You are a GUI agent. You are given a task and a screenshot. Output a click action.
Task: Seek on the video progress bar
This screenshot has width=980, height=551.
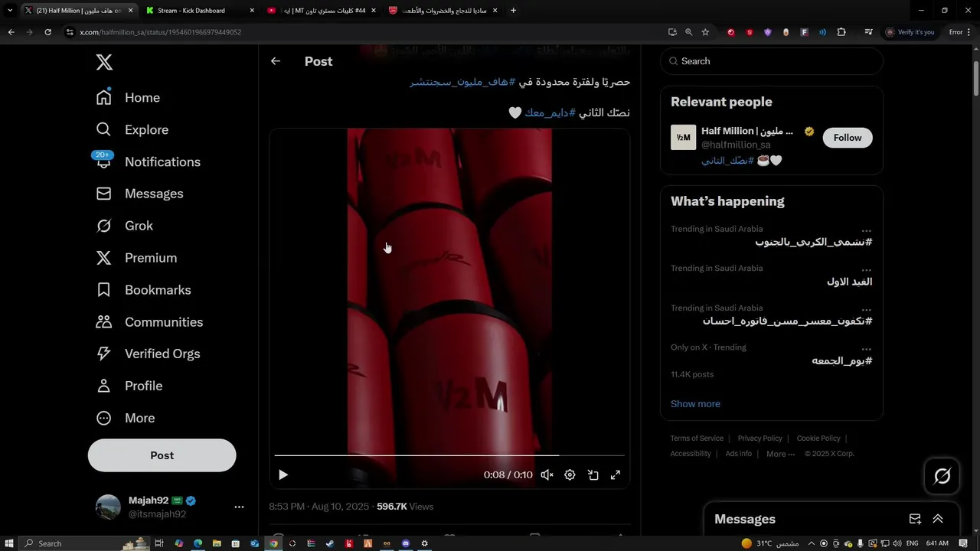tap(449, 455)
